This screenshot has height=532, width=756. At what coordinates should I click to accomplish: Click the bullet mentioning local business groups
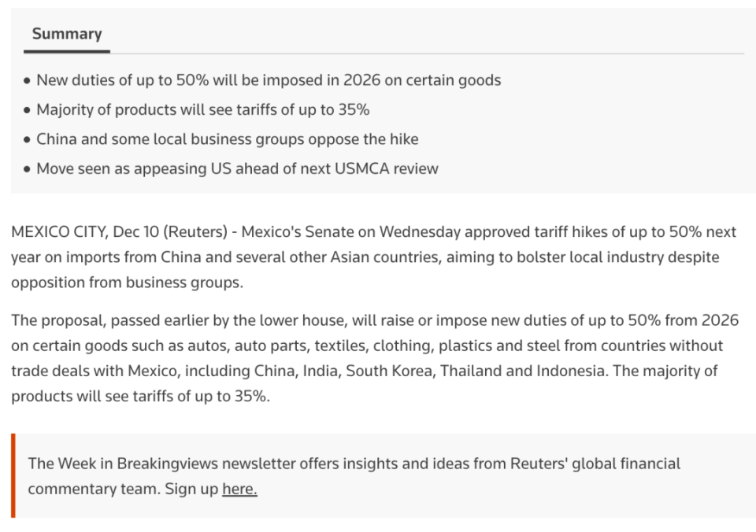click(x=227, y=139)
